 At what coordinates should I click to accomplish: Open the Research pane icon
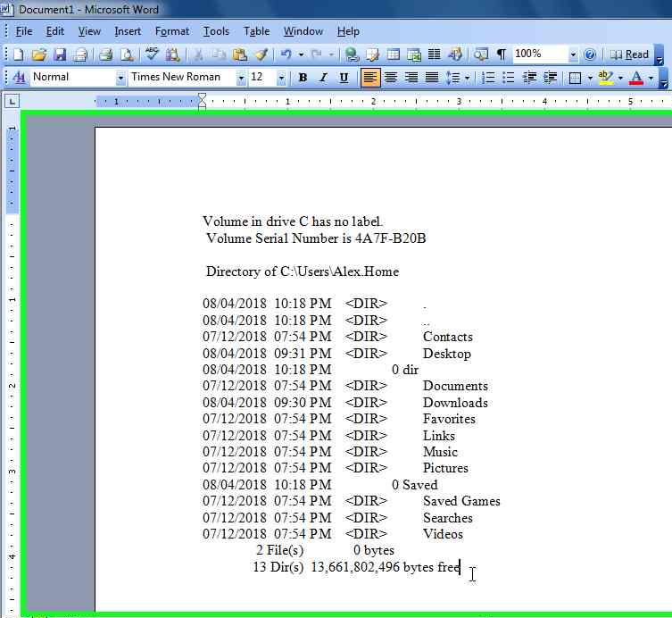(x=173, y=54)
